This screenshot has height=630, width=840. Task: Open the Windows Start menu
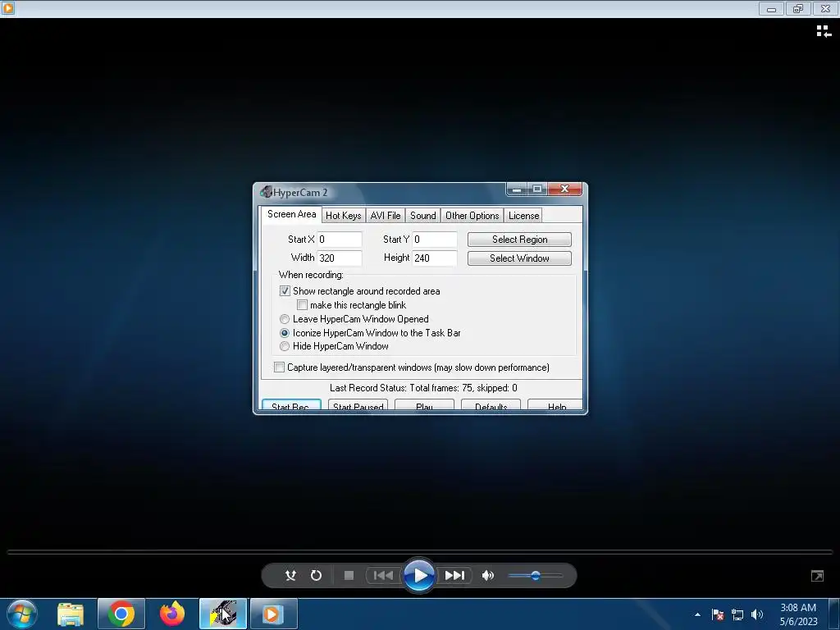click(x=22, y=614)
